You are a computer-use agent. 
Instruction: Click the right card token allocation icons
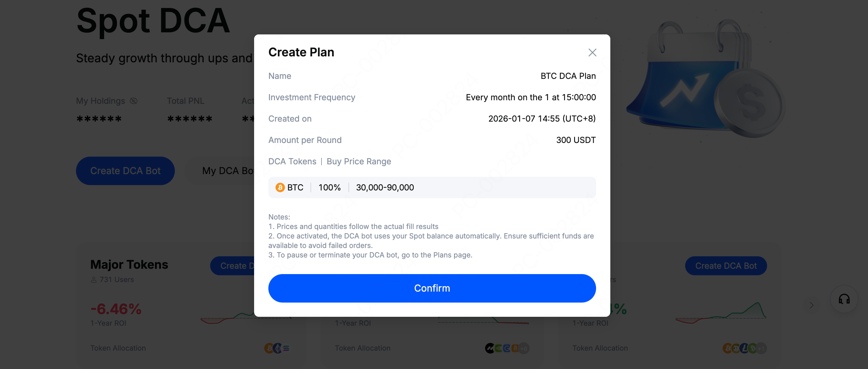coord(744,348)
